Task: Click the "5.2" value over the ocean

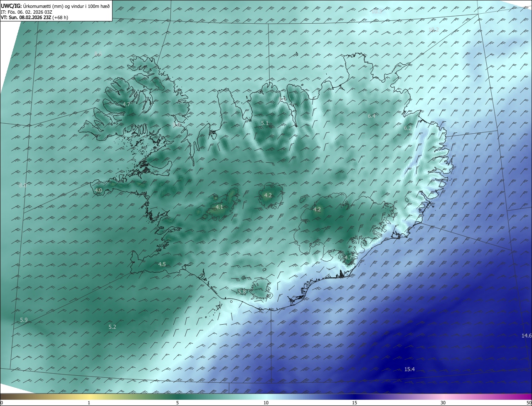Action: [x=112, y=327]
